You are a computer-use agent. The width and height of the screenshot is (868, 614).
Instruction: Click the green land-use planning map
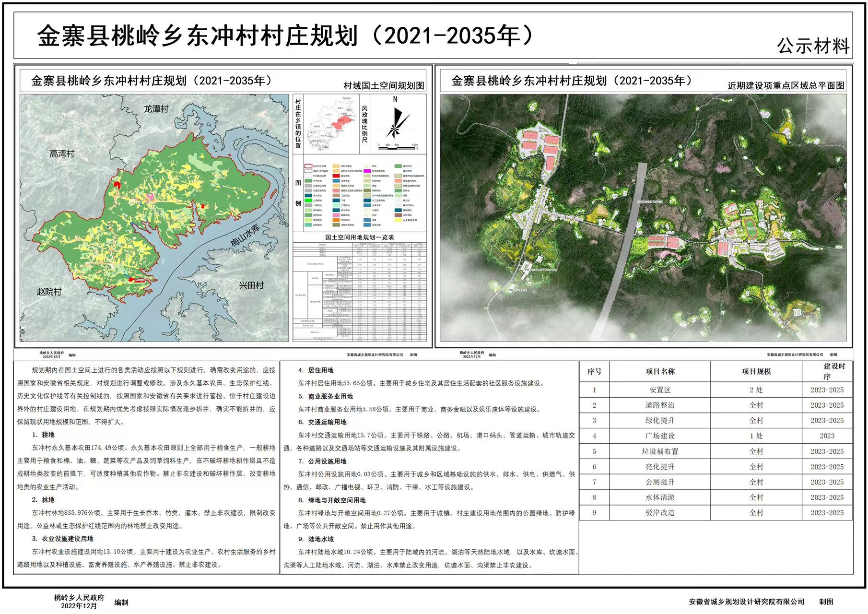click(154, 218)
